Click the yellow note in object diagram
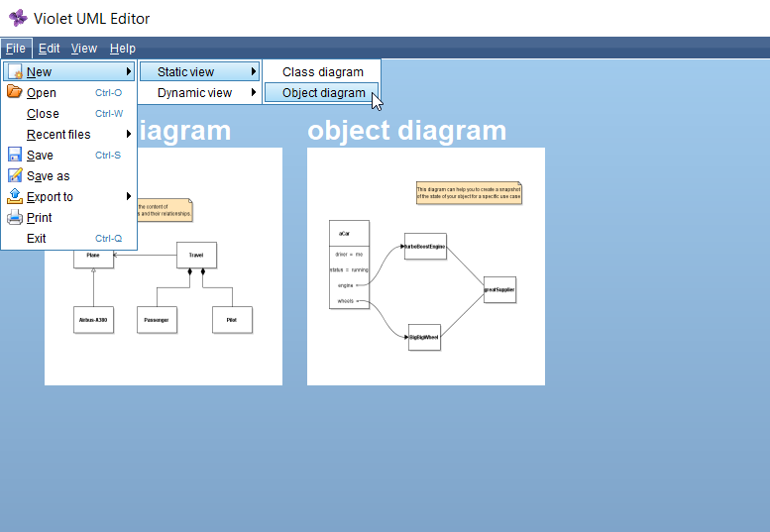 469,193
